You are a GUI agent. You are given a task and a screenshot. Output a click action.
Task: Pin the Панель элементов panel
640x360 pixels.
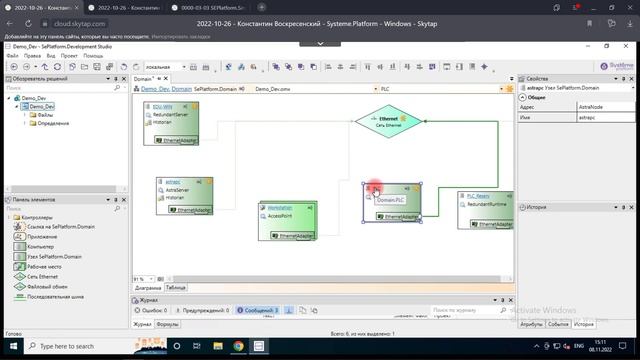pyautogui.click(x=116, y=200)
